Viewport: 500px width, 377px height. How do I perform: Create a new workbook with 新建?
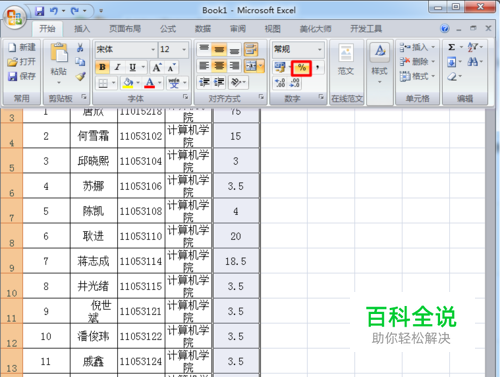click(22, 48)
